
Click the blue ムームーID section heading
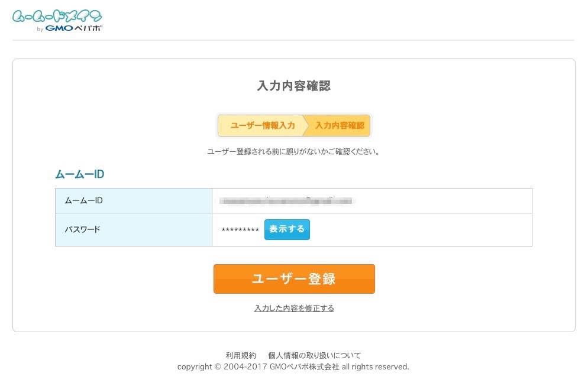click(x=79, y=174)
